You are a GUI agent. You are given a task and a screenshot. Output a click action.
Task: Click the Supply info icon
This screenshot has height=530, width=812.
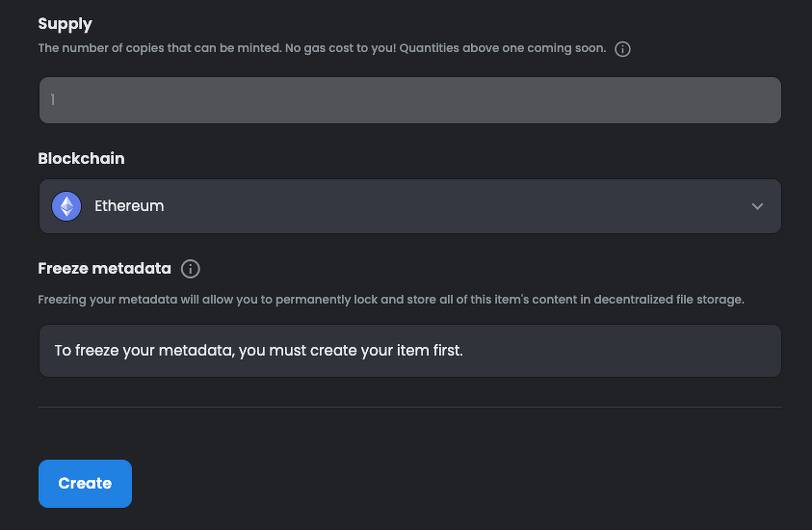click(x=622, y=49)
